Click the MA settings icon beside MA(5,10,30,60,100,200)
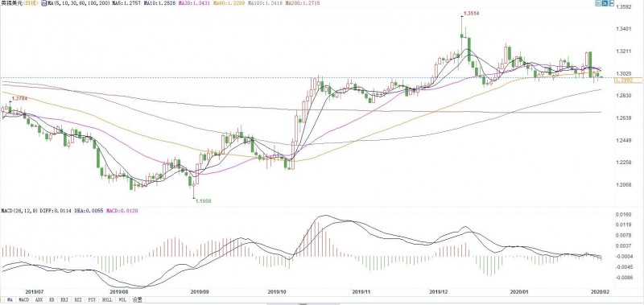The width and height of the screenshot is (644, 305). (44, 3)
